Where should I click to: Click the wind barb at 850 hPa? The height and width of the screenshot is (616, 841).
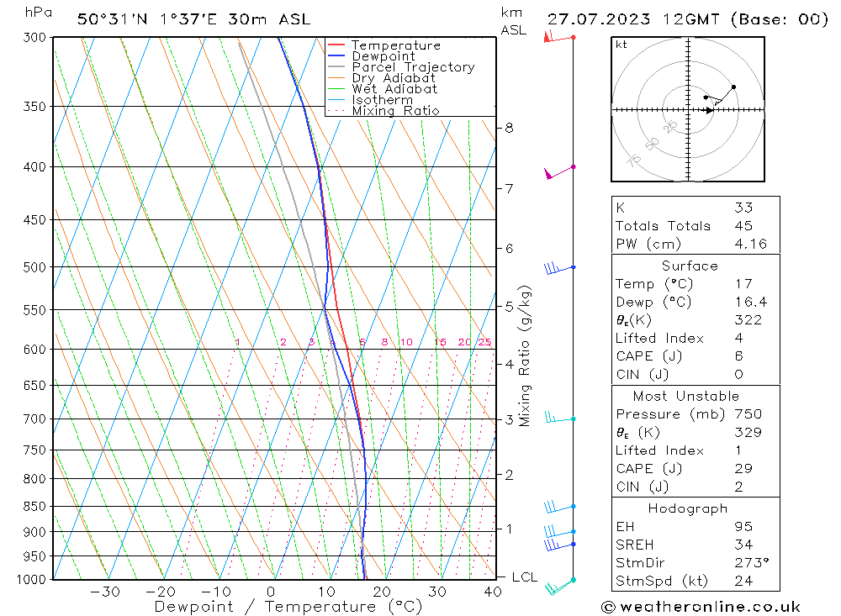coord(559,506)
